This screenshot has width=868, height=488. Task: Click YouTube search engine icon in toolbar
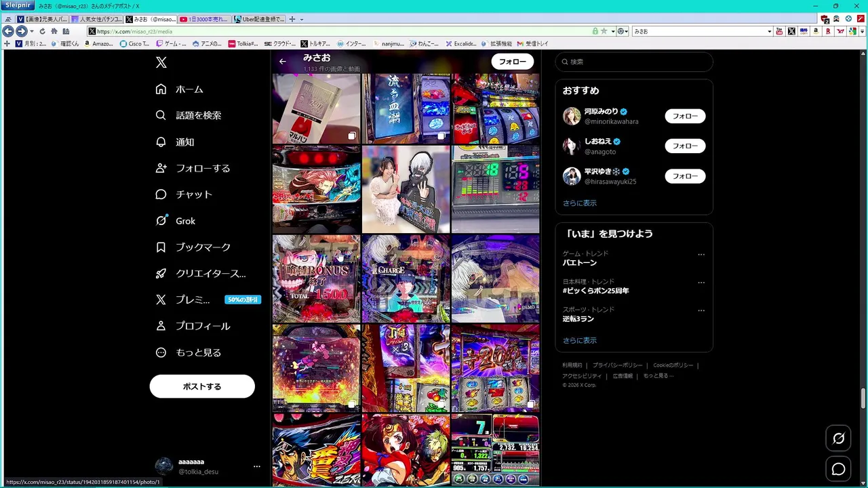tap(779, 31)
